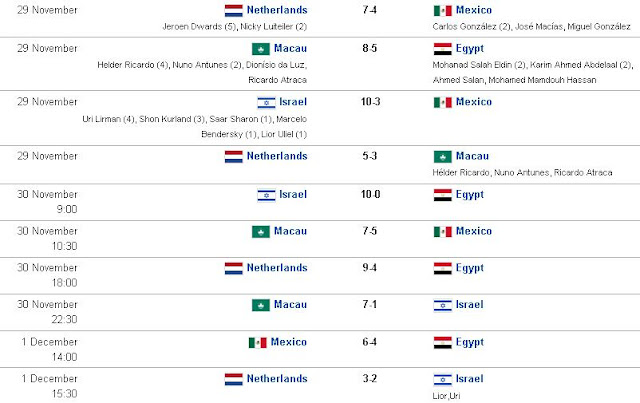Click Netherlands flag in 7-4 match row

click(x=233, y=11)
